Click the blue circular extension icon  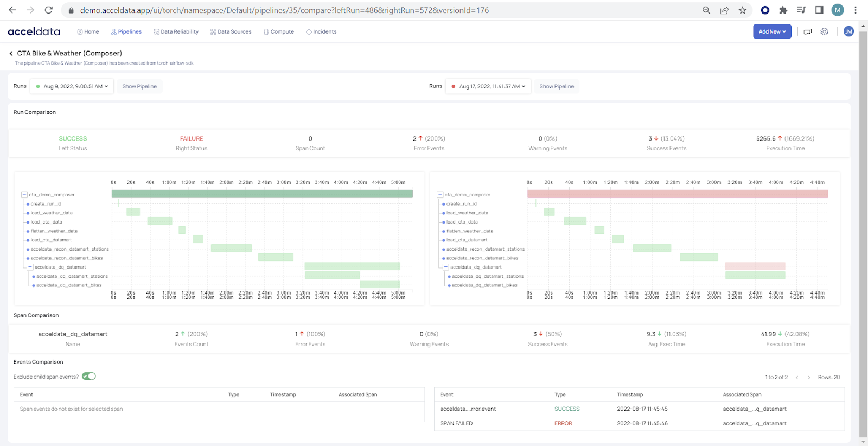tap(765, 10)
